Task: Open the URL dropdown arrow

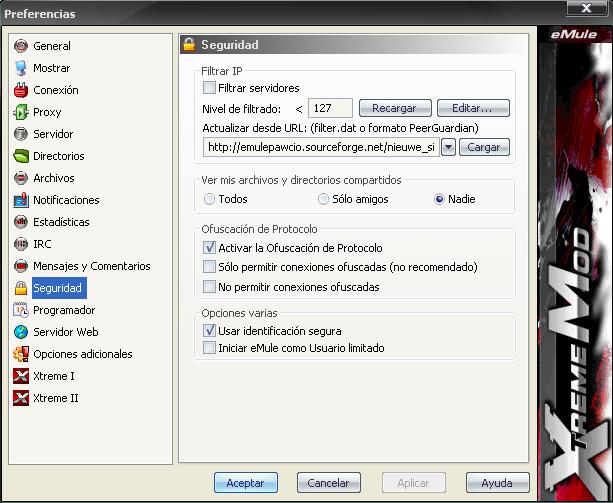Action: pyautogui.click(x=448, y=147)
